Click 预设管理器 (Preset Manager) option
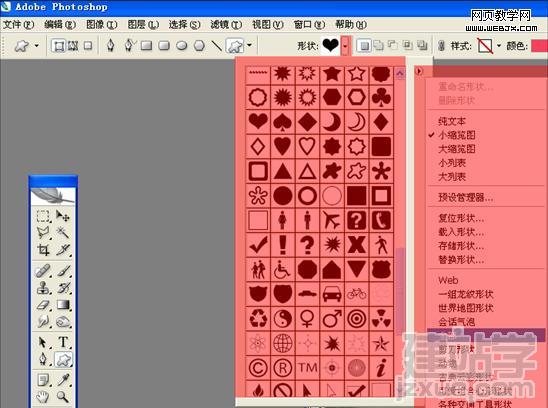The image size is (548, 408). tap(466, 197)
